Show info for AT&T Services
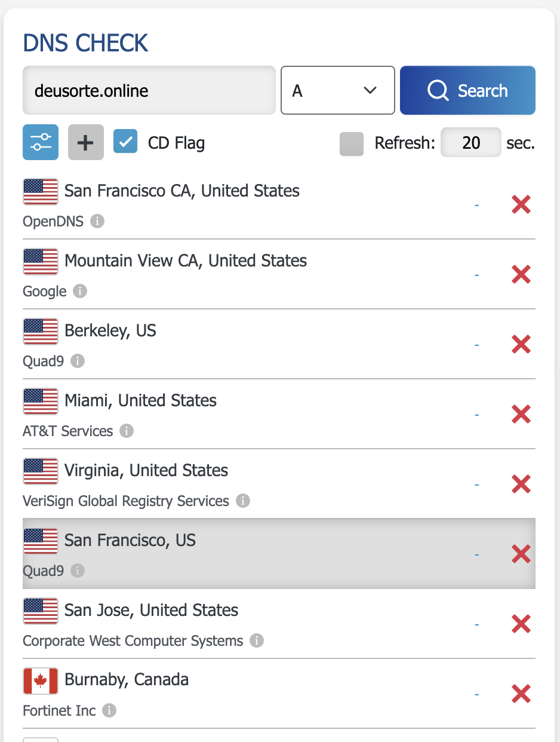 click(x=127, y=431)
